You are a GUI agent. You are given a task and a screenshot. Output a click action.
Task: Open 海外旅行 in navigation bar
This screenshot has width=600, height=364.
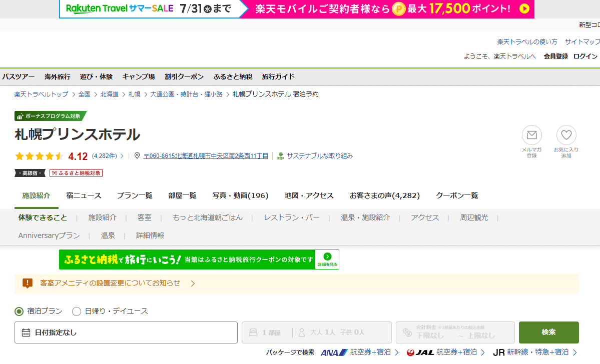click(58, 76)
